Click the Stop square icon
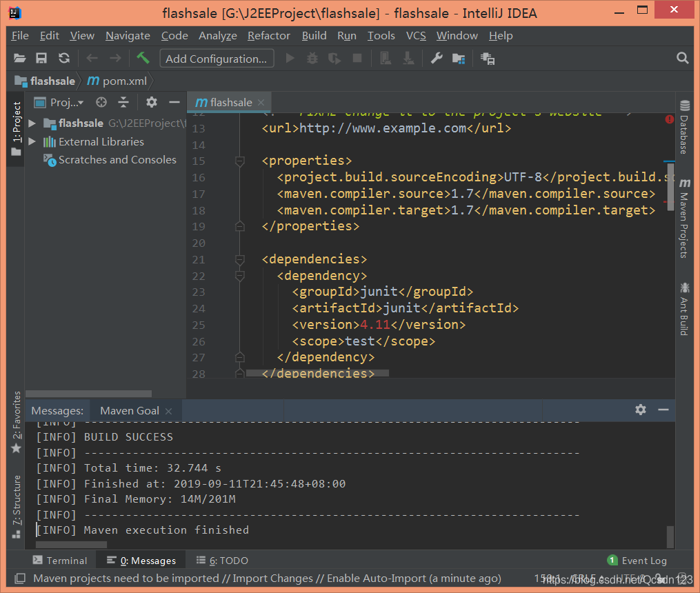This screenshot has width=700, height=593. coord(357,59)
